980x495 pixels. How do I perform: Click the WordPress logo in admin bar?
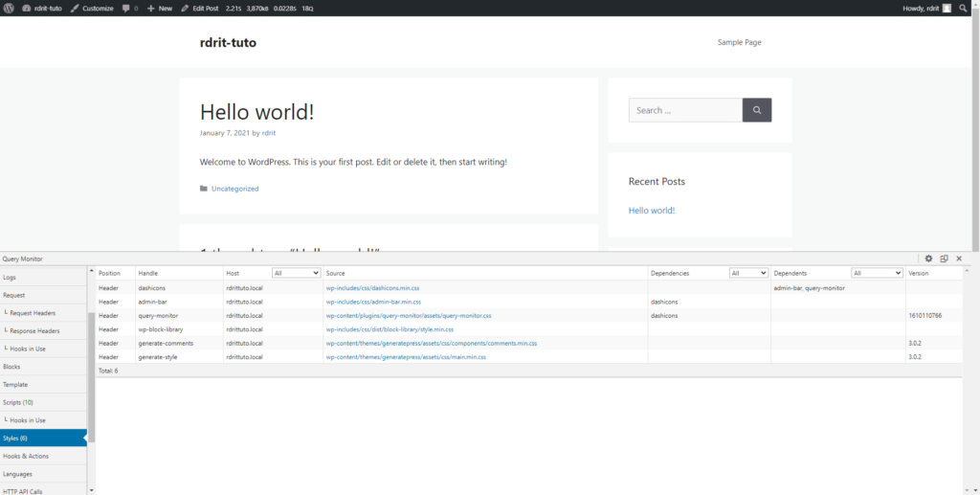tap(10, 8)
